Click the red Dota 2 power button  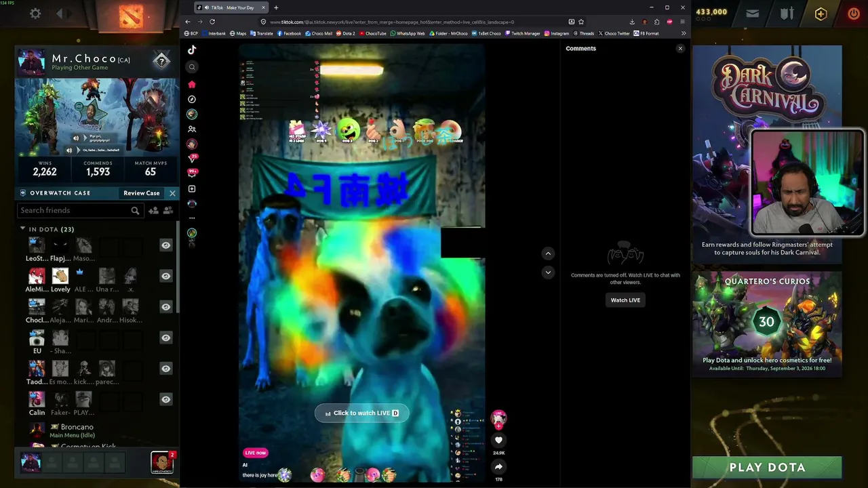(854, 13)
